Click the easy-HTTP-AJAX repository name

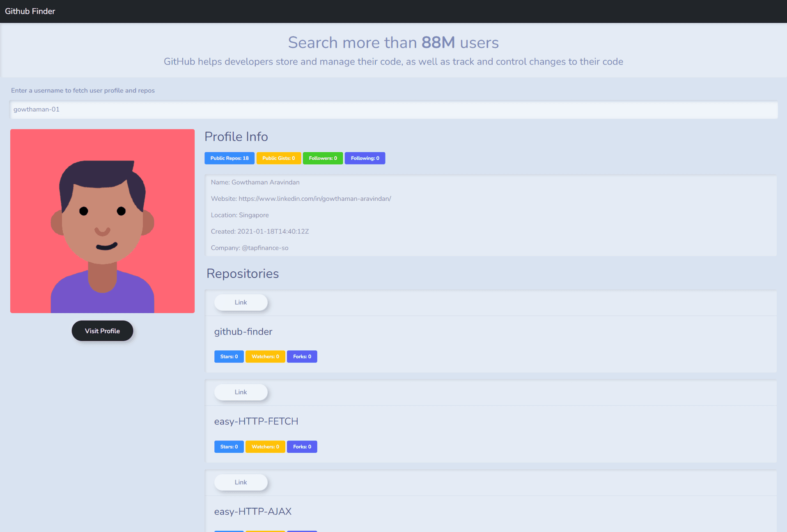[x=253, y=511]
